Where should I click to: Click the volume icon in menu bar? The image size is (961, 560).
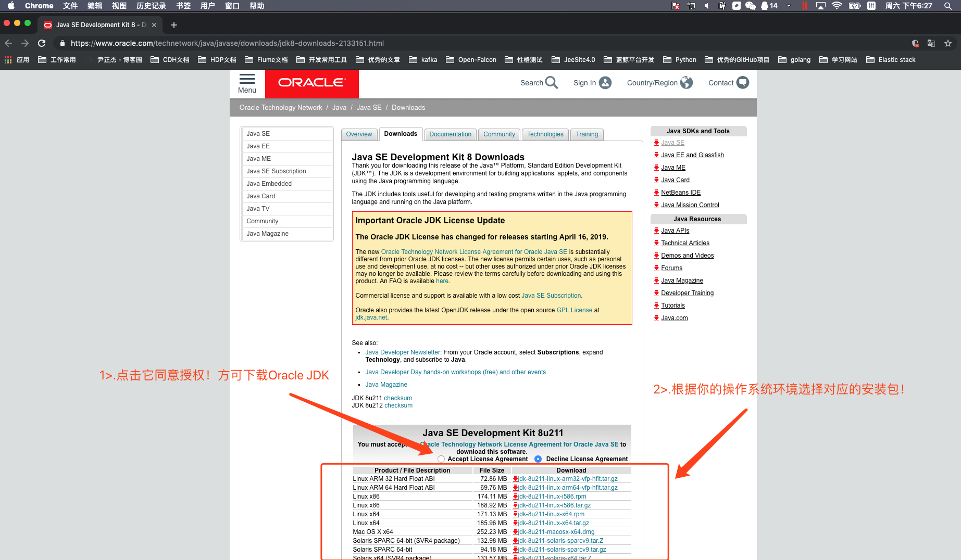707,6
